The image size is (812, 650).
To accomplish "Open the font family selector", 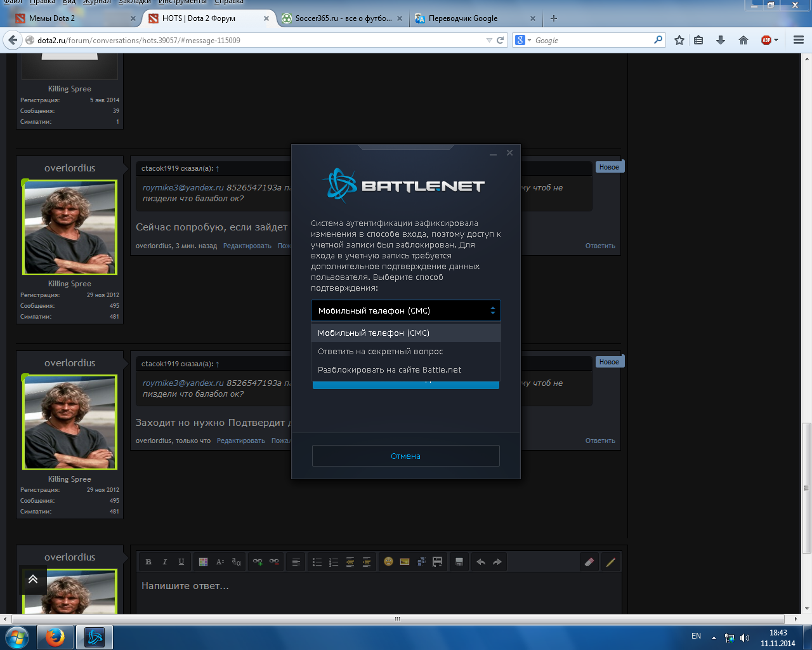I will click(x=236, y=562).
